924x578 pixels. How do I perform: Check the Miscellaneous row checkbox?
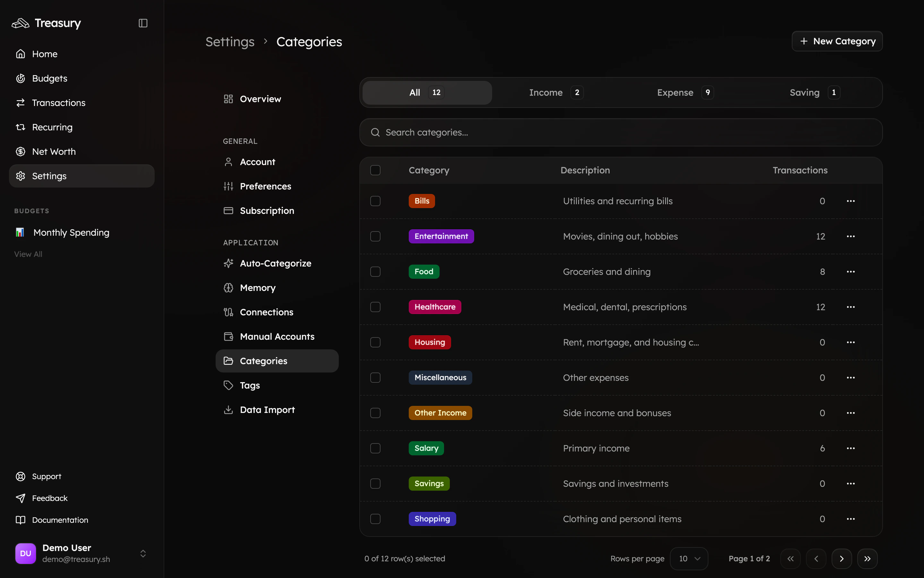pos(375,378)
